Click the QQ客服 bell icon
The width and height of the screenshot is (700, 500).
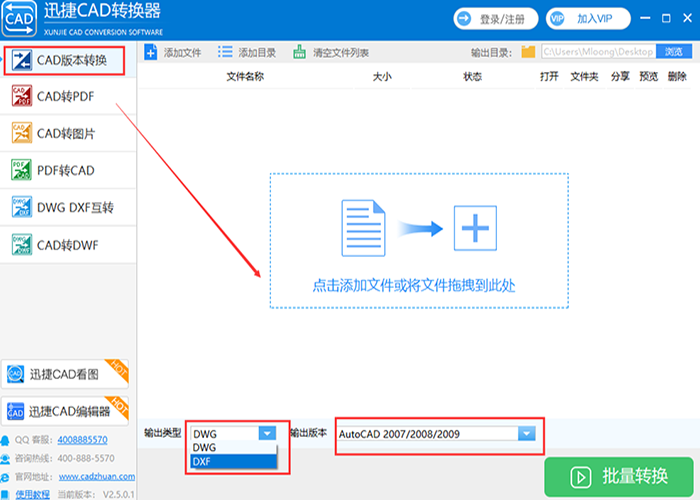5,440
